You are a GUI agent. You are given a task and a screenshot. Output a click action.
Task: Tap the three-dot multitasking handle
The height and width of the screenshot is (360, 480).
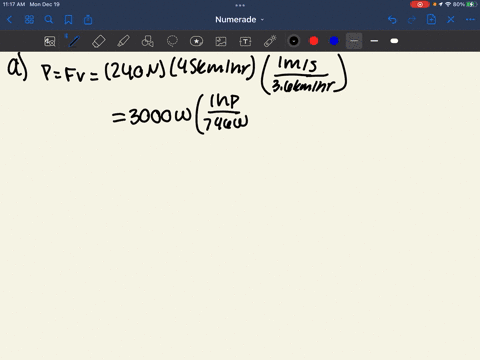[x=240, y=5]
